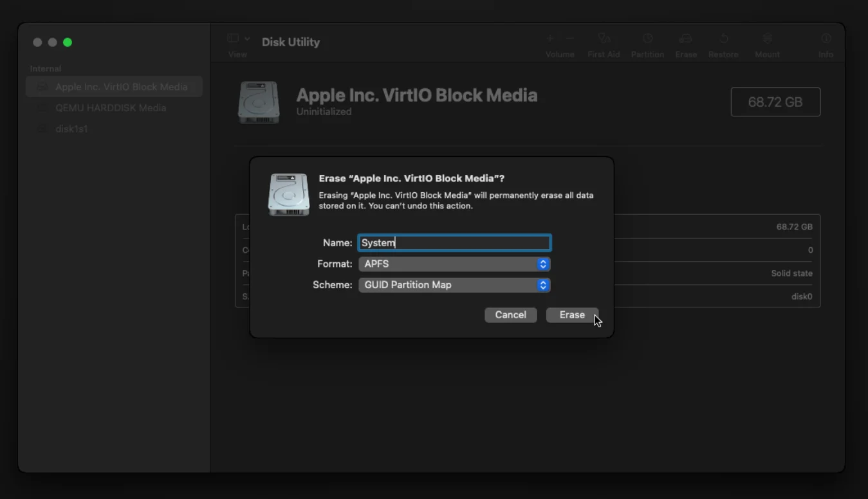Click the add Volume plus icon
Image resolution: width=868 pixels, height=499 pixels.
[550, 39]
